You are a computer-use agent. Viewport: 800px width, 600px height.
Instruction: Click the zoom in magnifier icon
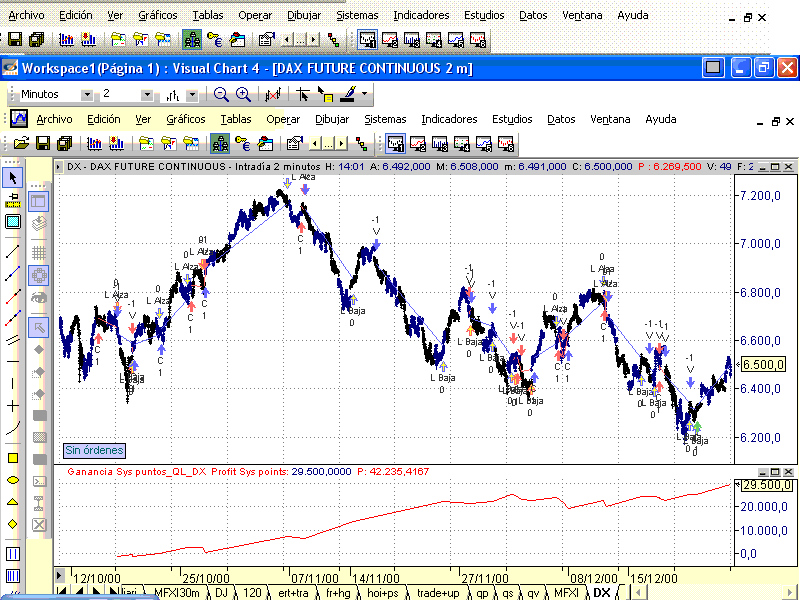(x=243, y=94)
